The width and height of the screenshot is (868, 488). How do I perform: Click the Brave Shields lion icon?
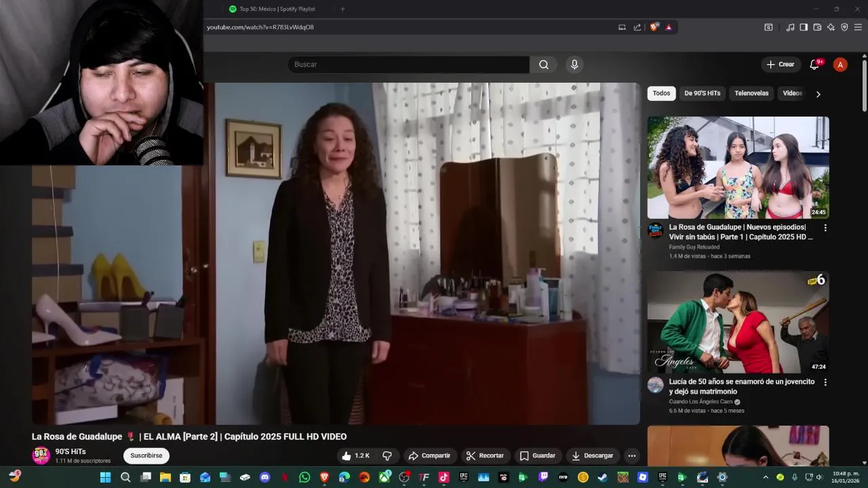tap(654, 27)
